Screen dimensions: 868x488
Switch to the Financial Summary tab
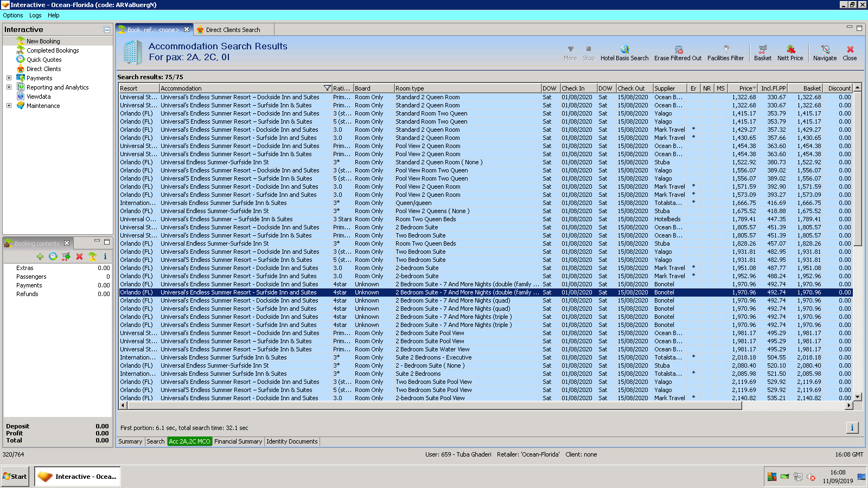[x=238, y=442]
